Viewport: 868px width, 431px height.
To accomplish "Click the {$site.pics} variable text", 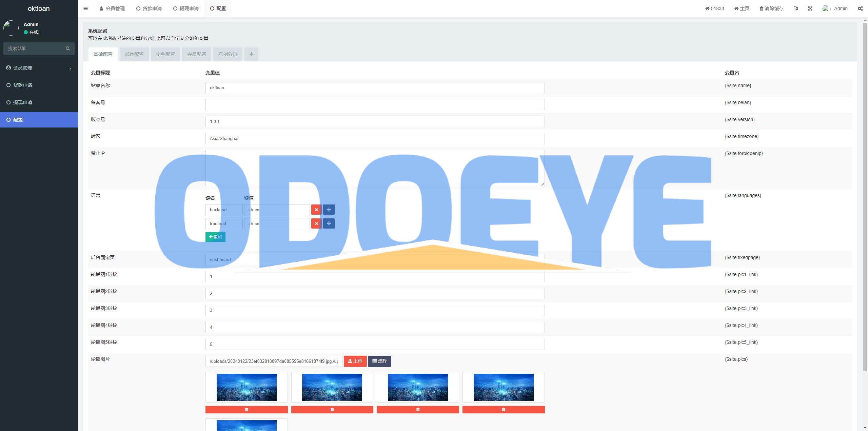I will 736,359.
